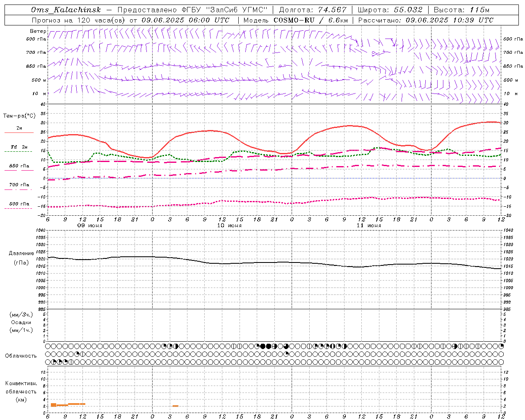This screenshot has height=420, width=525.
Task: Click the (мм/3ч.) precipitation label
Action: tap(21, 315)
